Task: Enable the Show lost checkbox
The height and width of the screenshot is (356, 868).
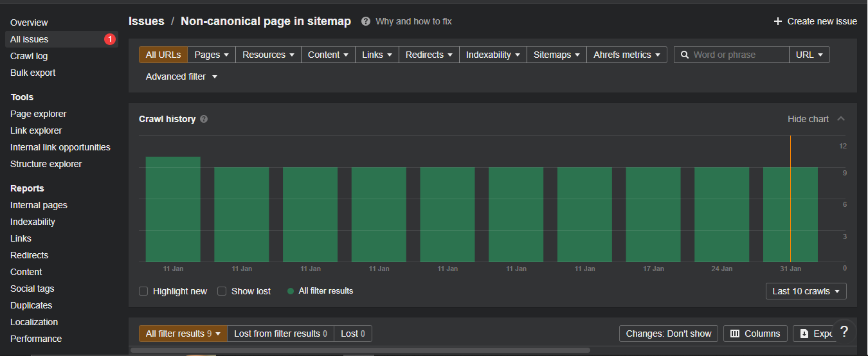Action: [222, 291]
